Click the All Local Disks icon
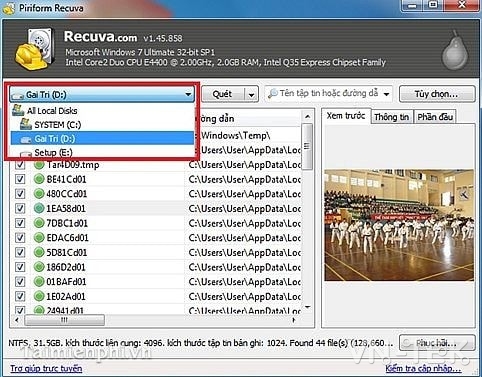The height and width of the screenshot is (377, 482). point(18,110)
